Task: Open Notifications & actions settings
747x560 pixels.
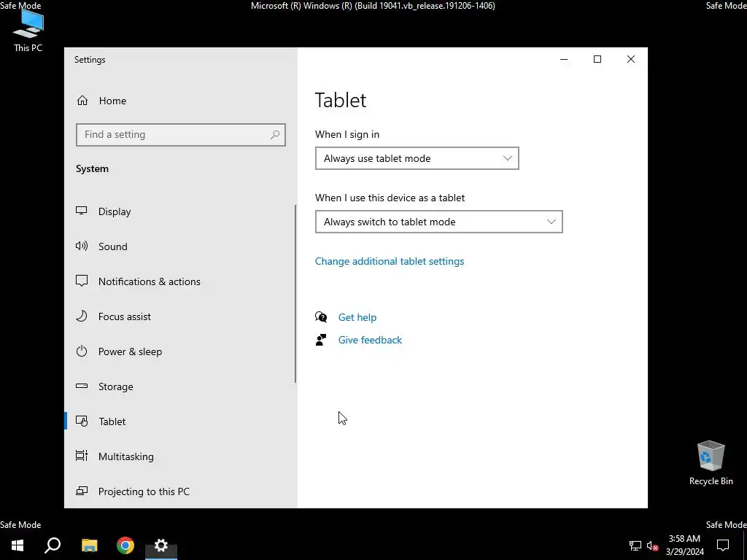Action: coord(179,281)
